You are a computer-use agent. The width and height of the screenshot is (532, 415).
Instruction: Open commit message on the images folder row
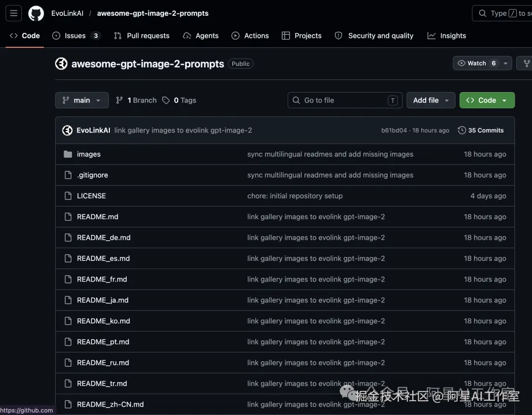(330, 154)
